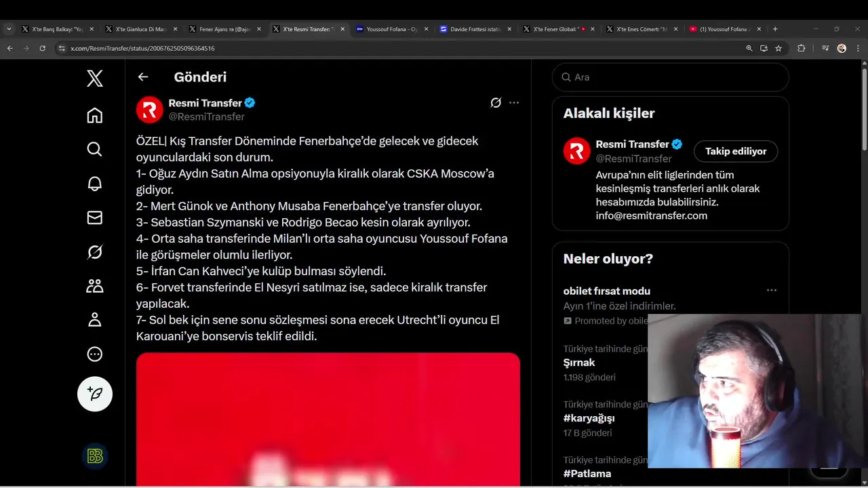Image resolution: width=868 pixels, height=488 pixels.
Task: Open Grok from the sidebar
Action: tap(95, 252)
